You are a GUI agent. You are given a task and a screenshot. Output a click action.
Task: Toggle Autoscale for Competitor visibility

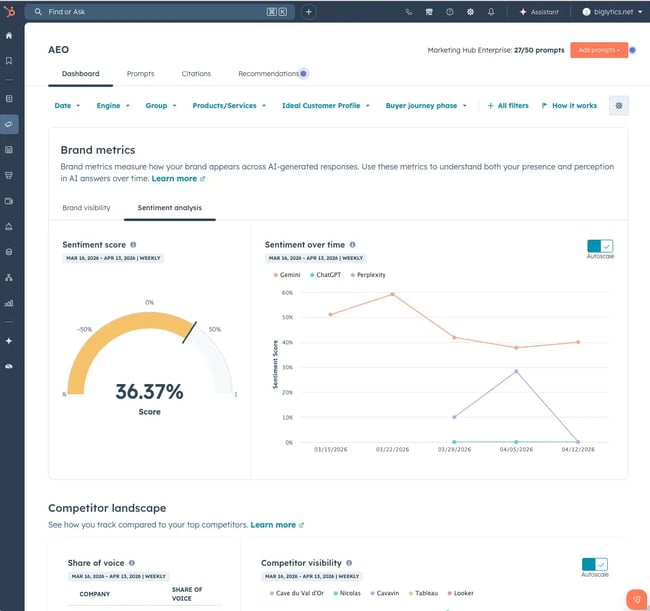(x=594, y=564)
